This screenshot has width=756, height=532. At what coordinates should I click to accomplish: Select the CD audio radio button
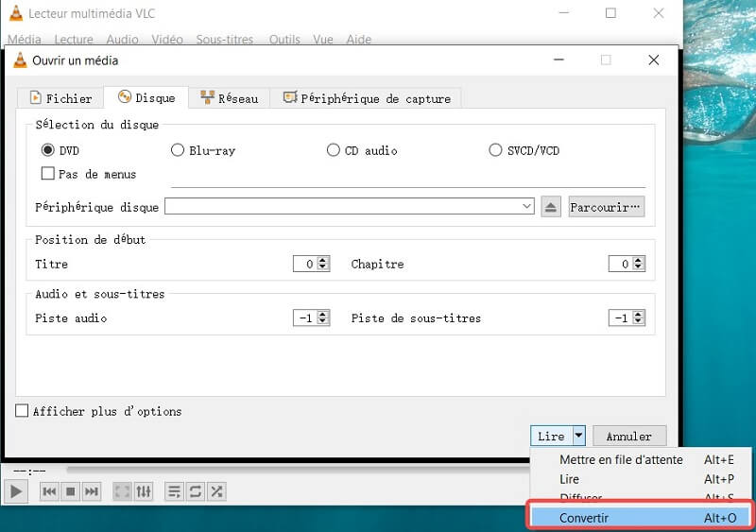click(334, 150)
